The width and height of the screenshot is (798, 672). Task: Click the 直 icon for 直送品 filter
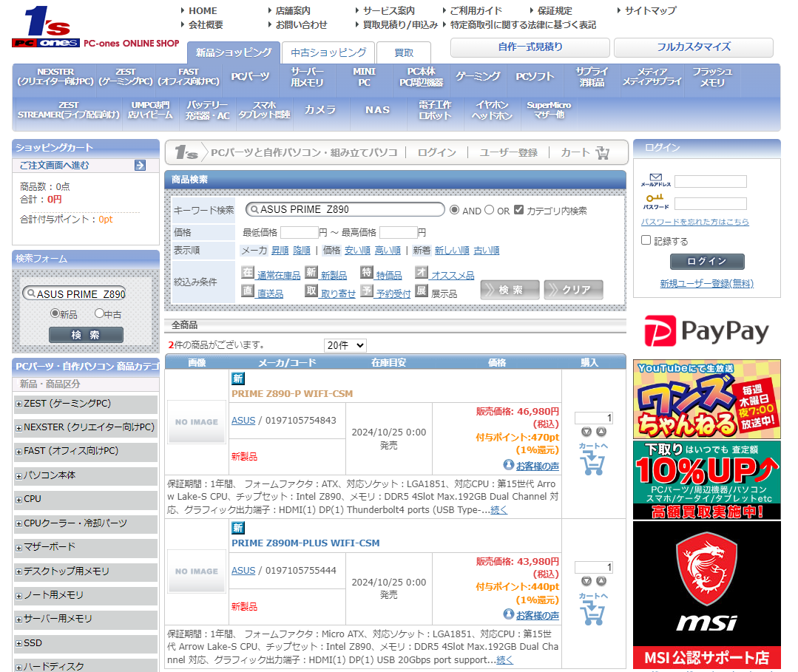click(x=248, y=291)
